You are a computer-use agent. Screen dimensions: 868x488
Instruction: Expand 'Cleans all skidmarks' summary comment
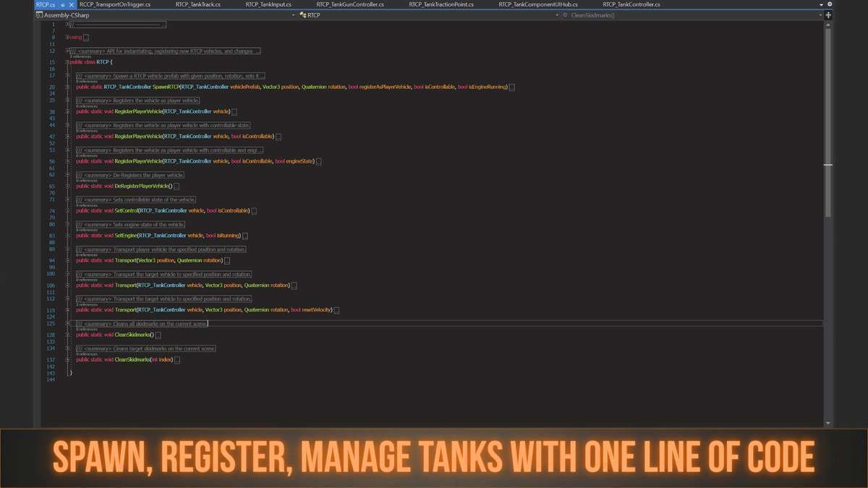tap(67, 323)
